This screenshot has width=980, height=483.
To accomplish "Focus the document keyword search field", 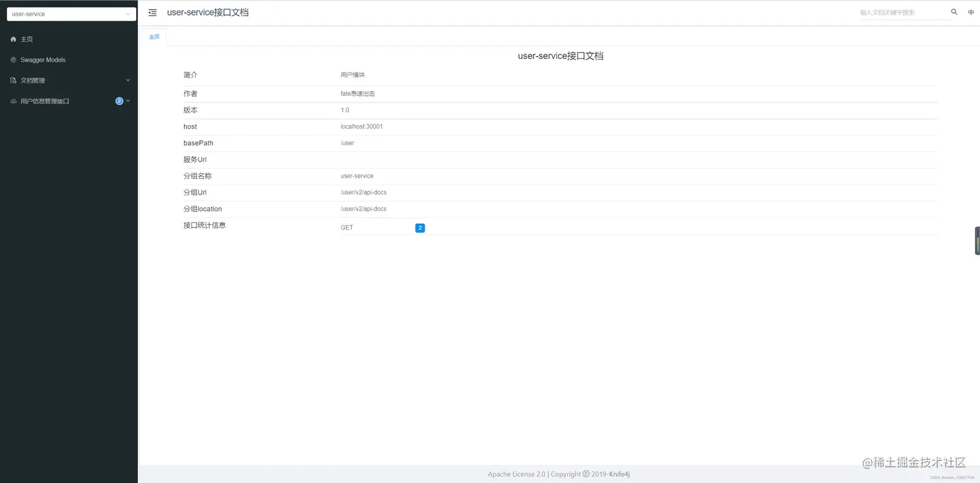I will pyautogui.click(x=904, y=12).
